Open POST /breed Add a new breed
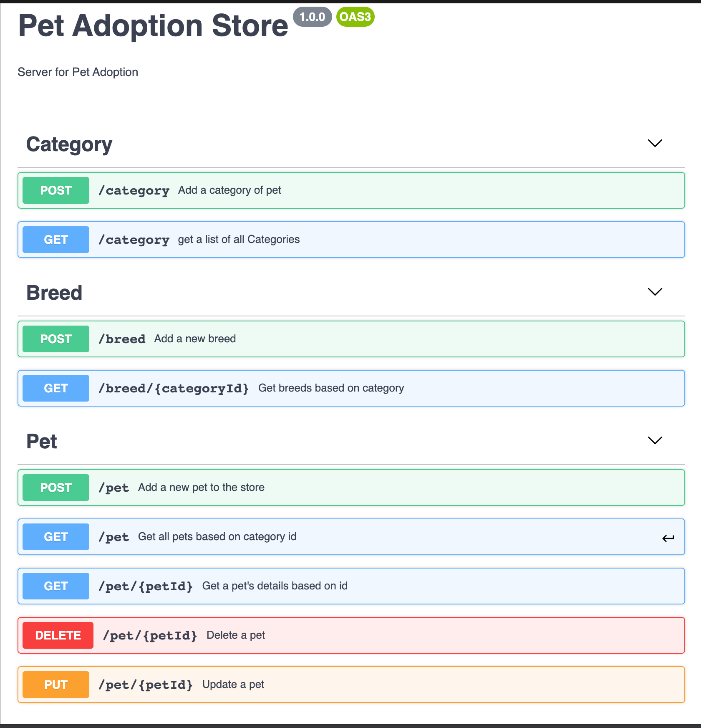Viewport: 701px width, 728px height. pos(350,339)
